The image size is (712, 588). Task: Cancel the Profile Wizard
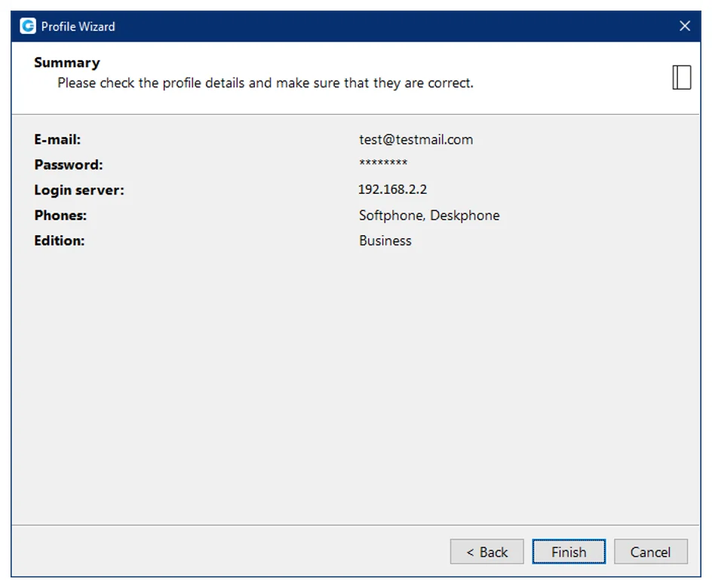pos(651,552)
